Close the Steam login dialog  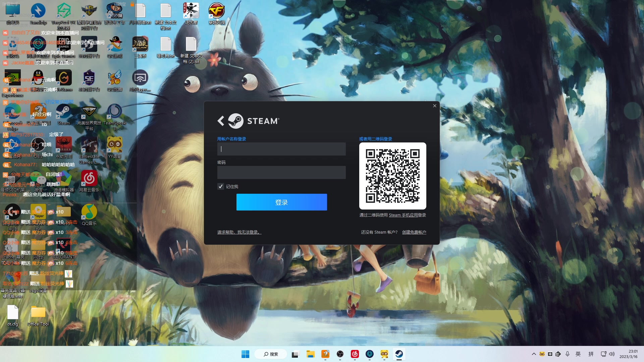point(434,106)
